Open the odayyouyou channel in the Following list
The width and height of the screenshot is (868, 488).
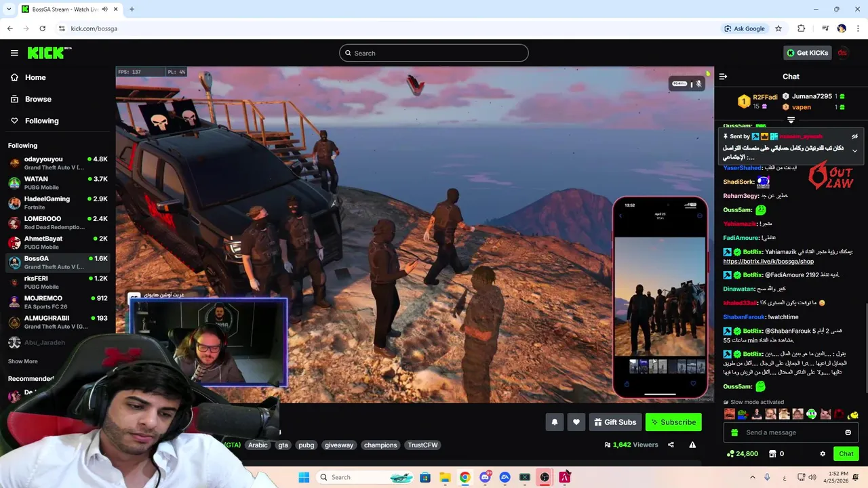[x=58, y=163]
